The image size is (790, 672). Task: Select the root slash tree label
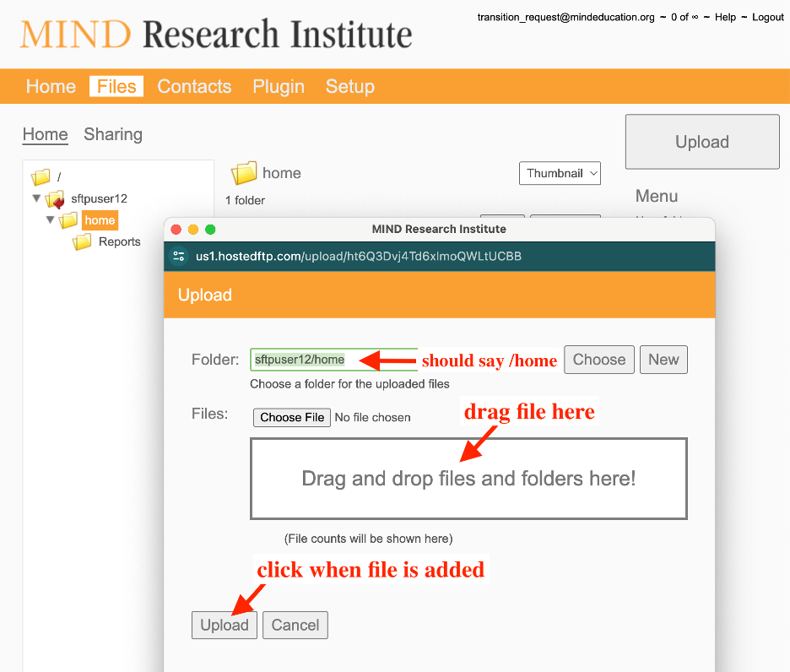[59, 176]
